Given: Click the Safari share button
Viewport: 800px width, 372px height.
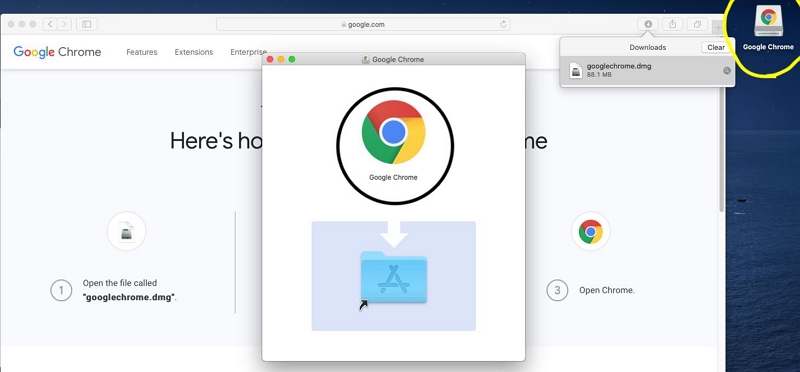Looking at the screenshot, I should pos(672,24).
